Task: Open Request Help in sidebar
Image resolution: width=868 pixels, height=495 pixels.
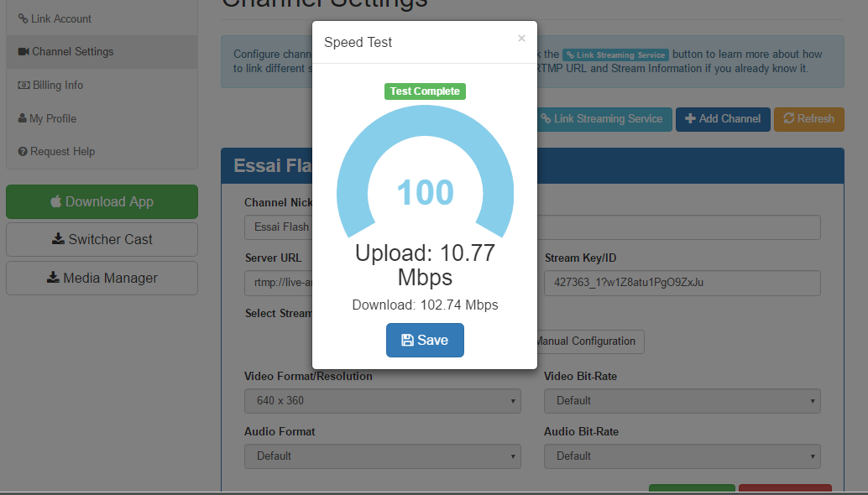Action: (x=102, y=152)
